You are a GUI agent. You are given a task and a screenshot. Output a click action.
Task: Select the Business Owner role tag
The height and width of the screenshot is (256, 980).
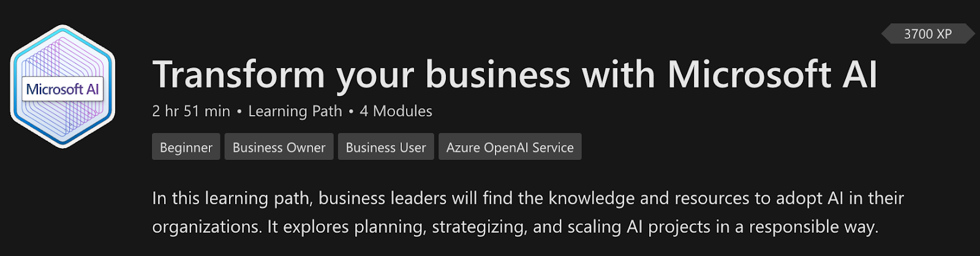279,148
